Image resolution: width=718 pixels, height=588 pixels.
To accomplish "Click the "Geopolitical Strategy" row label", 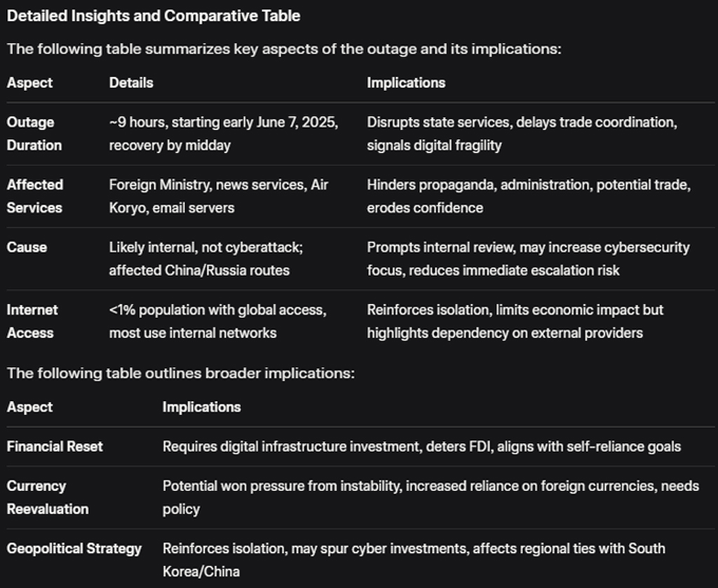I will pyautogui.click(x=74, y=549).
